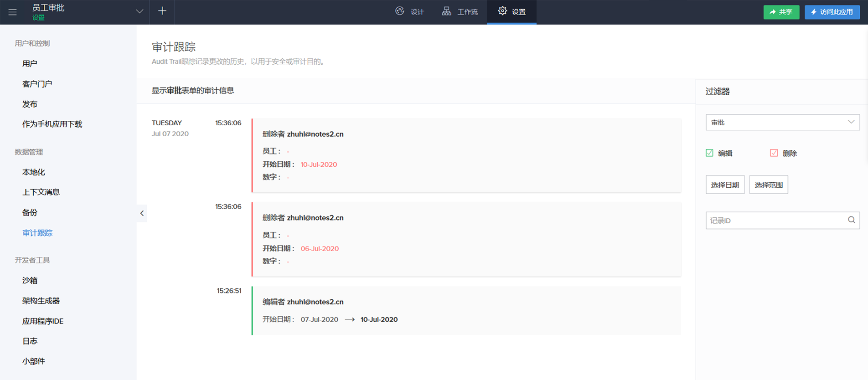
Task: Click the search magnifier in record ID field
Action: (851, 220)
